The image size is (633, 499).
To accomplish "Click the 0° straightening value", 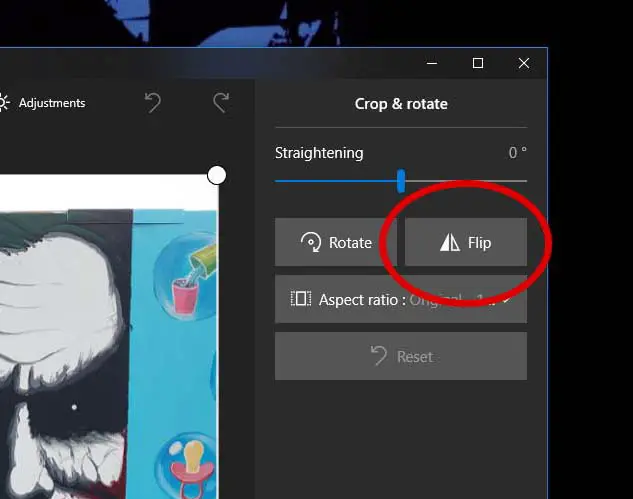I will (x=518, y=153).
